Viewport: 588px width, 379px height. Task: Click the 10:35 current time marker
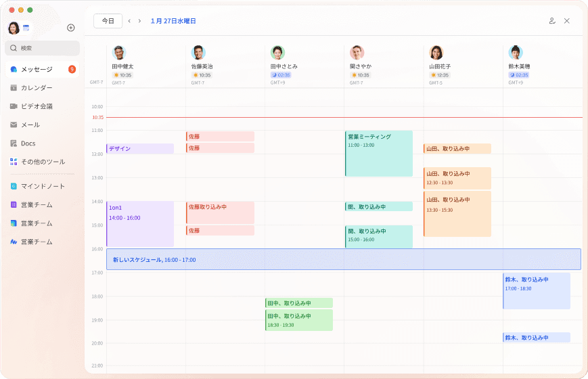[x=98, y=118]
